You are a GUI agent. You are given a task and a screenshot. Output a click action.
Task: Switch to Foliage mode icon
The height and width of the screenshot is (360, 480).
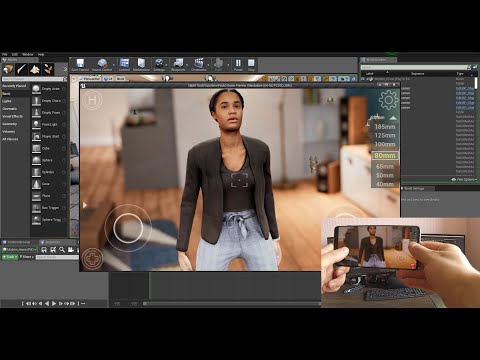click(x=49, y=69)
